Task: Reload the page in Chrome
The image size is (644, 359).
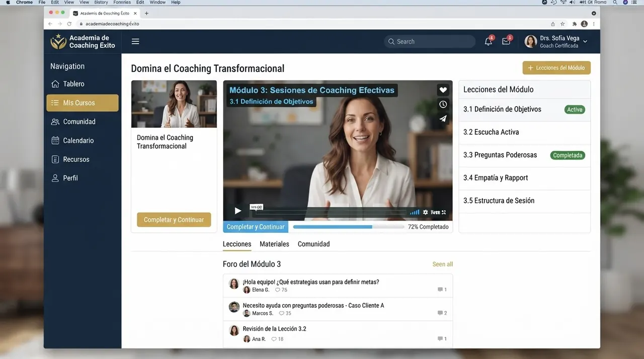Action: [x=69, y=24]
